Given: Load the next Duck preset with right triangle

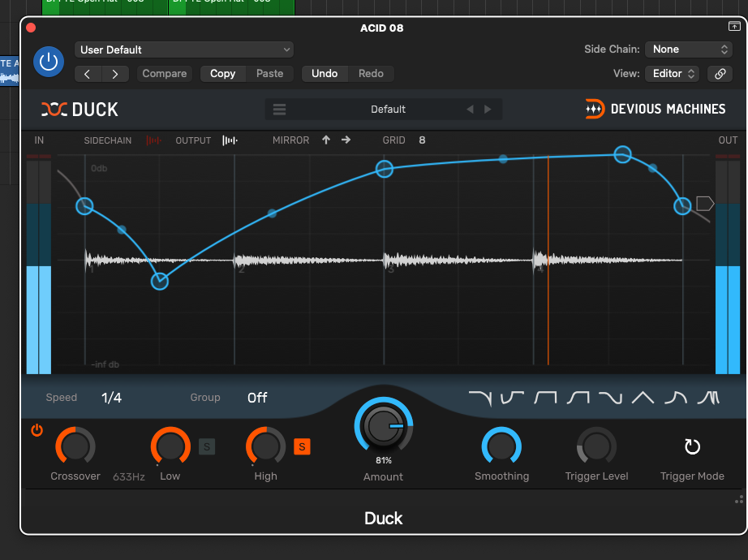Looking at the screenshot, I should point(488,110).
